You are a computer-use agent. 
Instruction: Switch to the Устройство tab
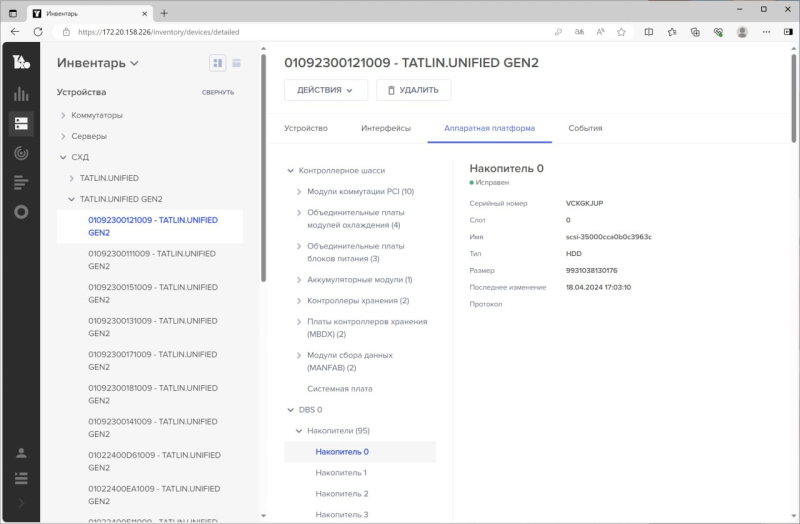(x=306, y=128)
